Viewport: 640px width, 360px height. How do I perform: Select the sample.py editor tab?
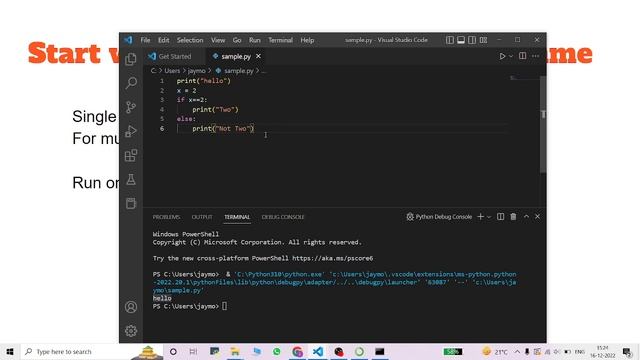236,56
